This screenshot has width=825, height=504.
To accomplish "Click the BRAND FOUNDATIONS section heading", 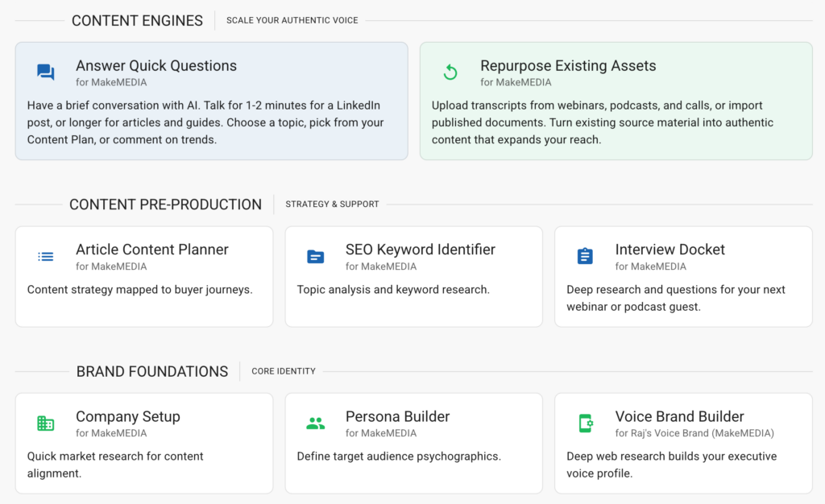I will pos(152,372).
